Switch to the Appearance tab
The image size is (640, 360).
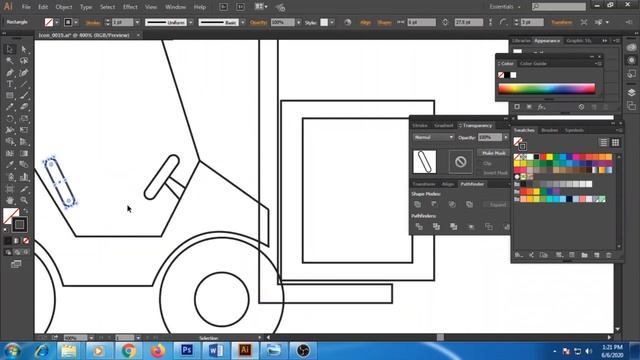point(547,41)
